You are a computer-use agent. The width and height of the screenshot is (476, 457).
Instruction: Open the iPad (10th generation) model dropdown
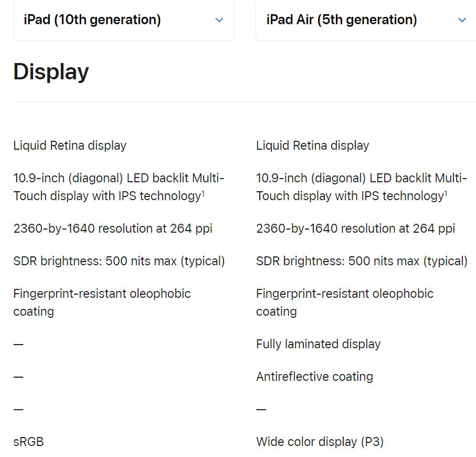click(x=123, y=20)
